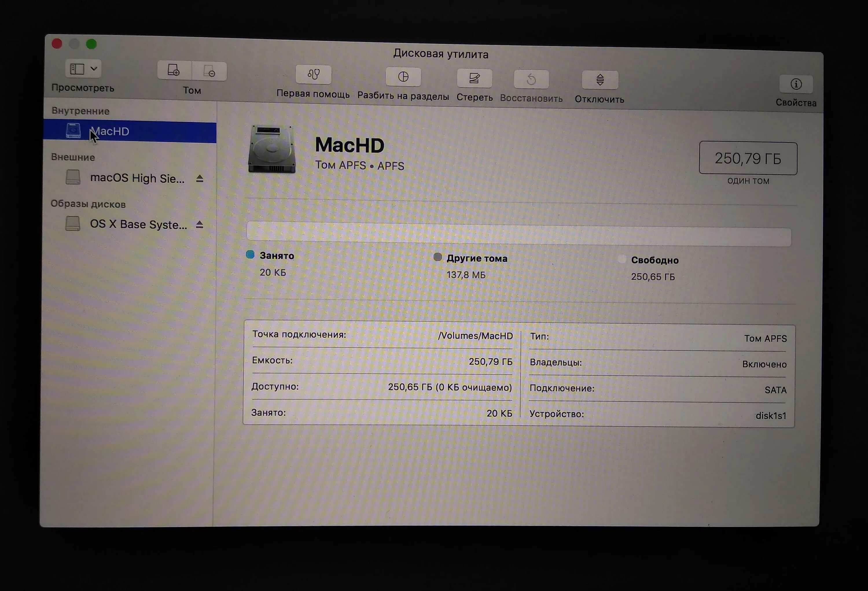Click the ОДИН ТОМ caption
Viewport: 868px width, 591px height.
pyautogui.click(x=748, y=181)
